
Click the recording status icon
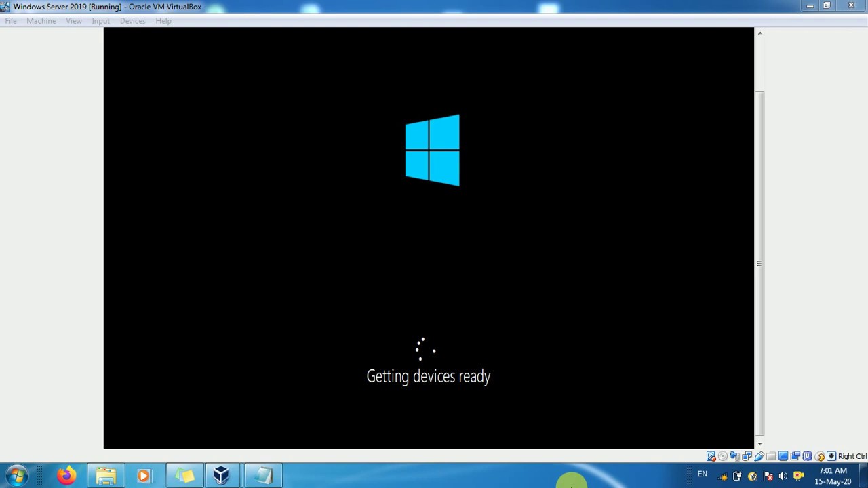[795, 456]
